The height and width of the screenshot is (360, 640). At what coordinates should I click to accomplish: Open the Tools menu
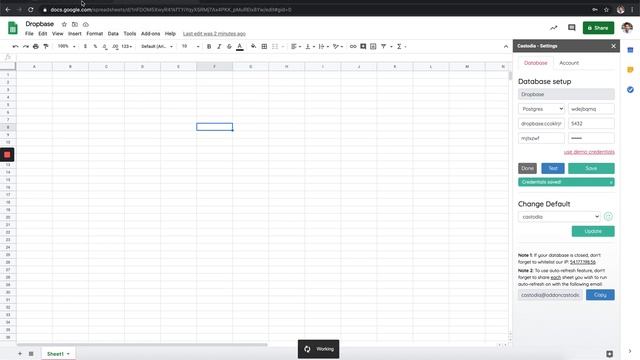[130, 34]
